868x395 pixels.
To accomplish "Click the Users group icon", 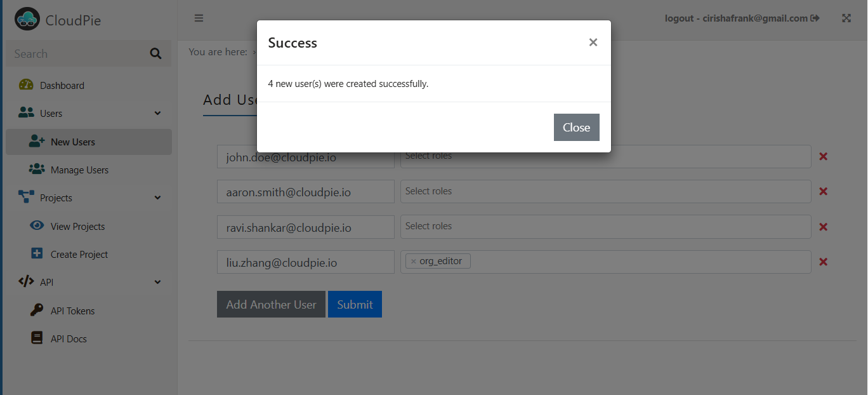I will 26,112.
